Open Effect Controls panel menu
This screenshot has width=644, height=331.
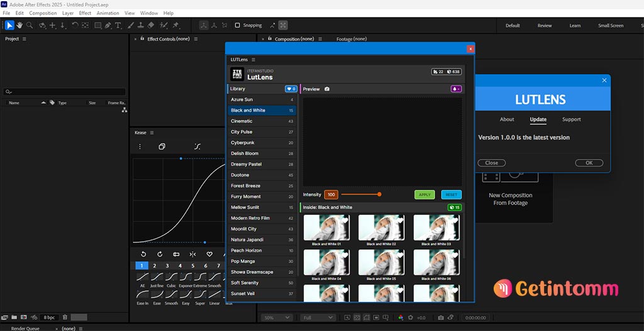pos(196,39)
